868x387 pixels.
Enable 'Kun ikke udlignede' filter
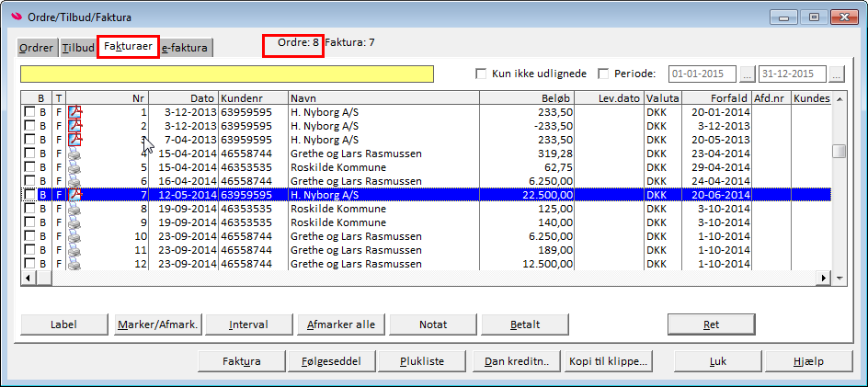[x=481, y=74]
